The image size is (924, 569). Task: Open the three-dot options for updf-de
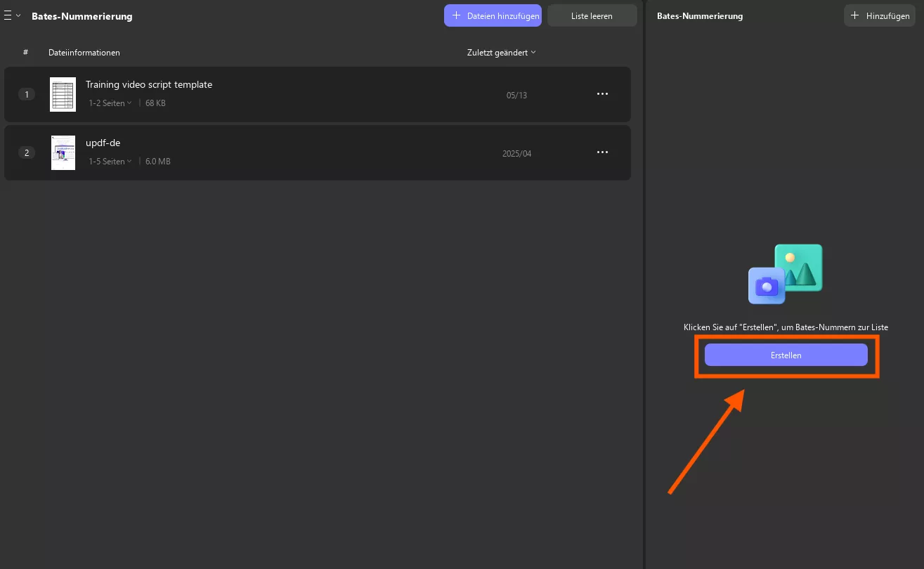(602, 152)
